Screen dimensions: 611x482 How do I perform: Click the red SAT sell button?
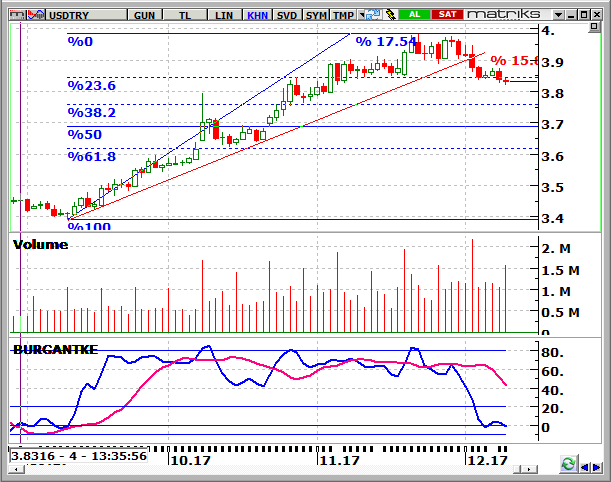point(447,15)
